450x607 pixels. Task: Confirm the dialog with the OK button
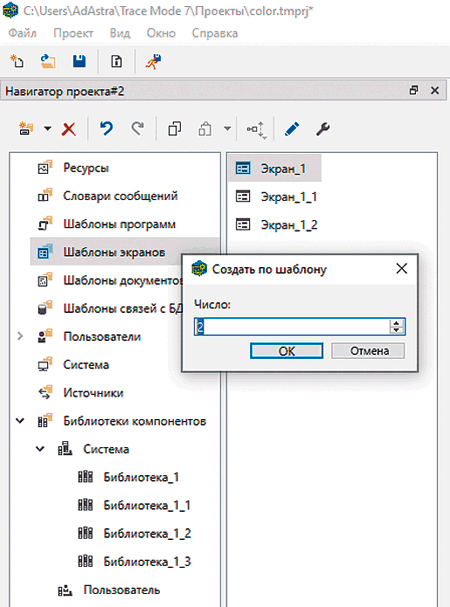287,351
